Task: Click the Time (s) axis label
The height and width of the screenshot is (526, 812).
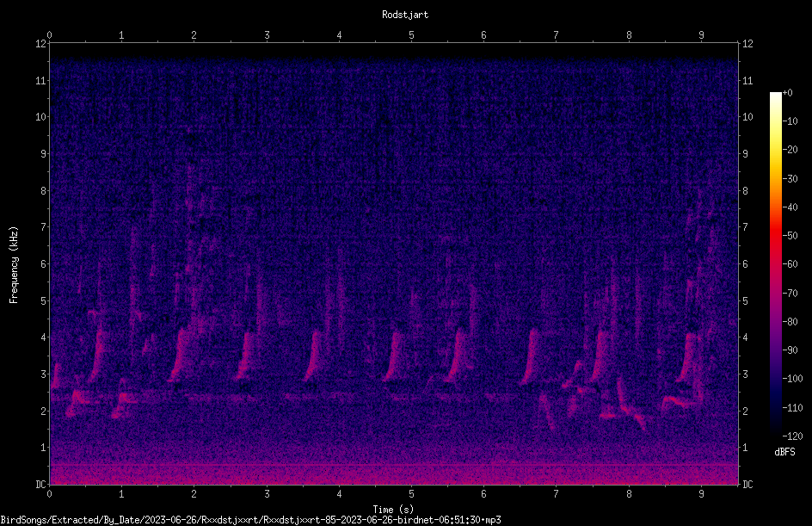Action: (393, 510)
